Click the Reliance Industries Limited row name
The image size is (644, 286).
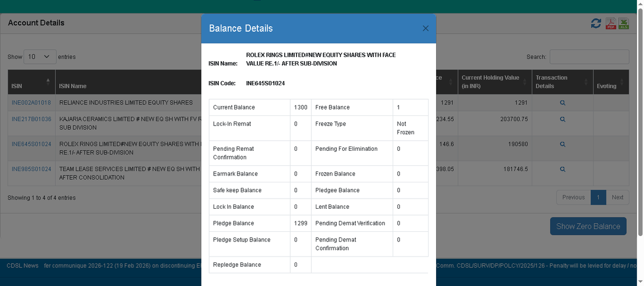(126, 102)
